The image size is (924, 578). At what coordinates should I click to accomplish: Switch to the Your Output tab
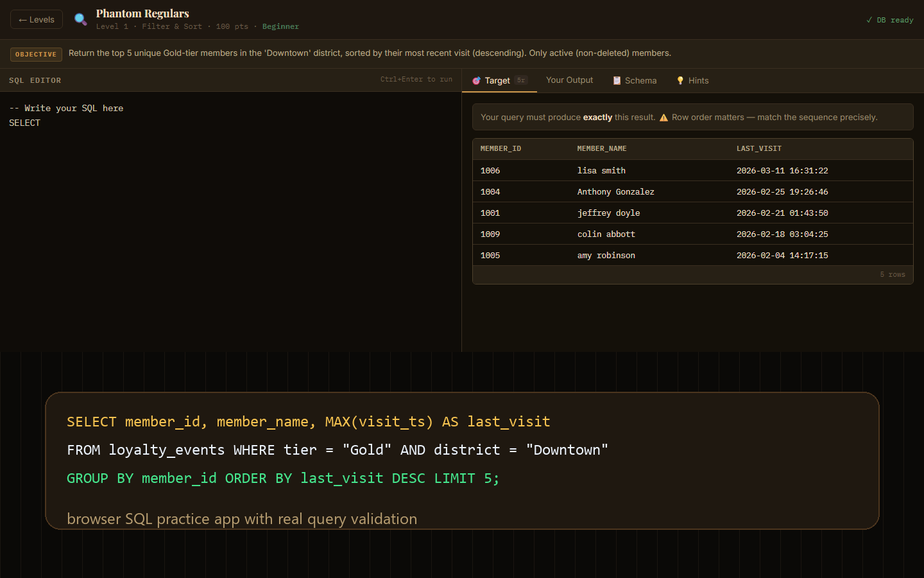click(569, 80)
